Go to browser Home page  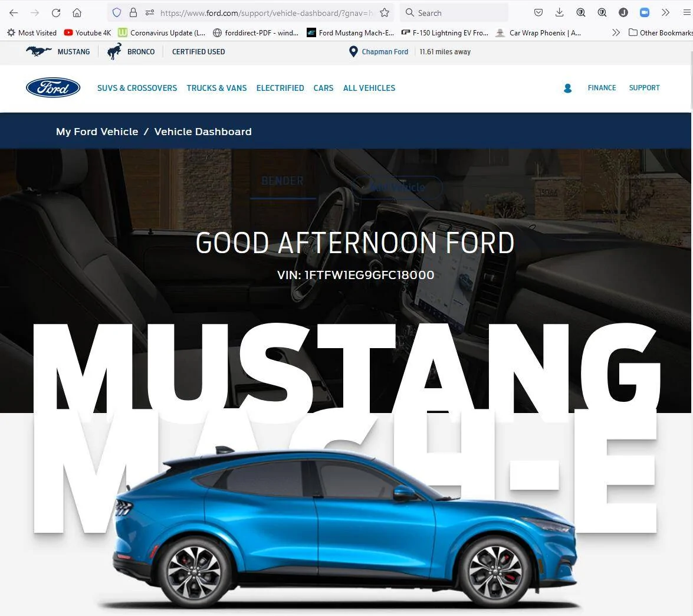(x=77, y=13)
